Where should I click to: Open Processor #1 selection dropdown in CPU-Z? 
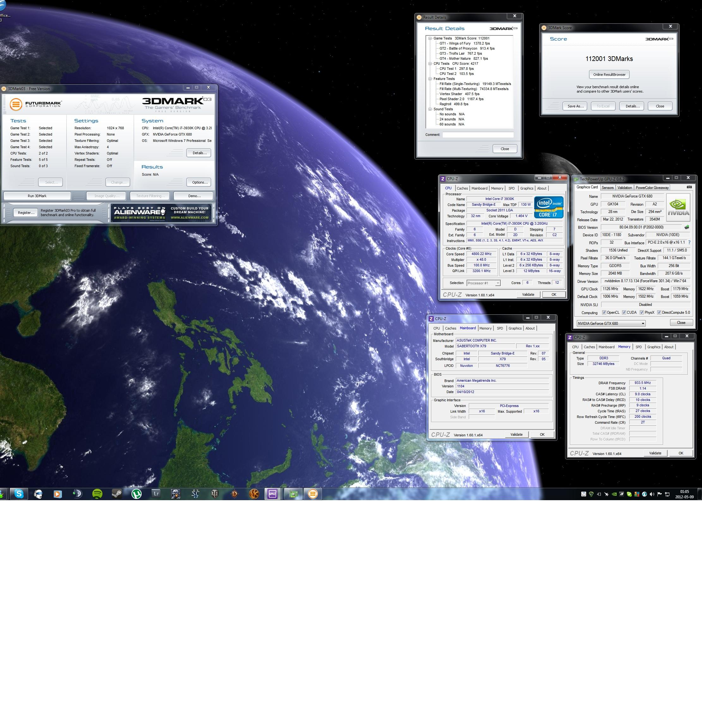[x=484, y=283]
